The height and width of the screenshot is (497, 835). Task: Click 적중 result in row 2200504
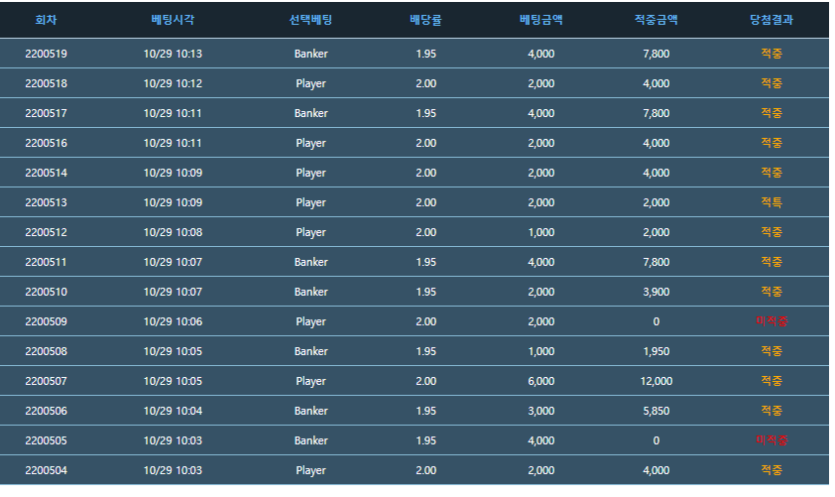772,471
